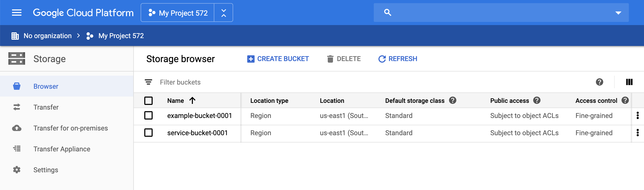The width and height of the screenshot is (644, 190).
Task: Click Standard class of example-bucket-0001
Action: 399,115
